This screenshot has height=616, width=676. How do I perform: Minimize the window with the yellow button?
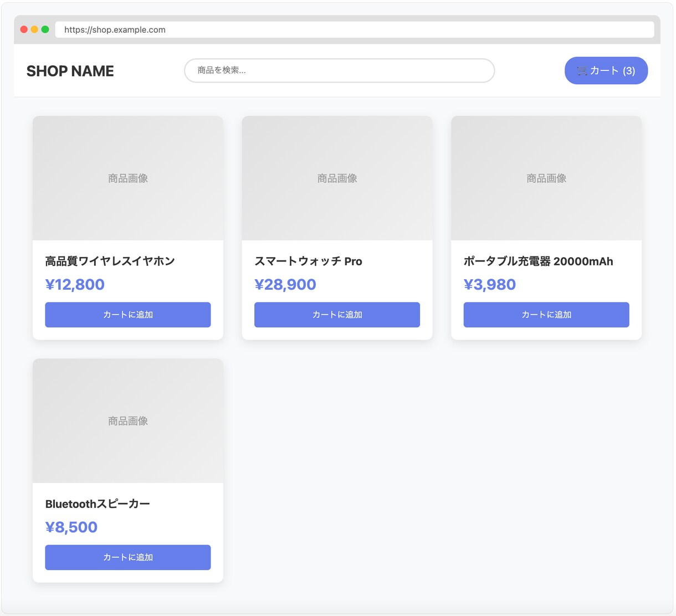34,29
